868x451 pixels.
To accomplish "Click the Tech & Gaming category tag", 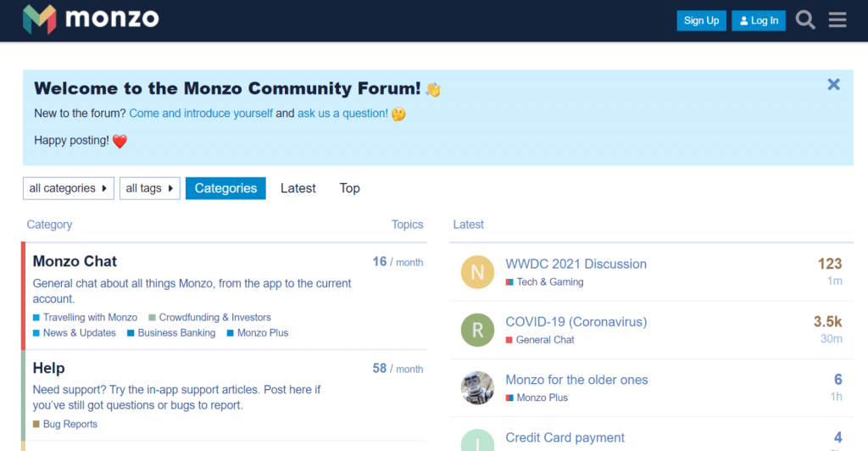I will click(x=544, y=281).
